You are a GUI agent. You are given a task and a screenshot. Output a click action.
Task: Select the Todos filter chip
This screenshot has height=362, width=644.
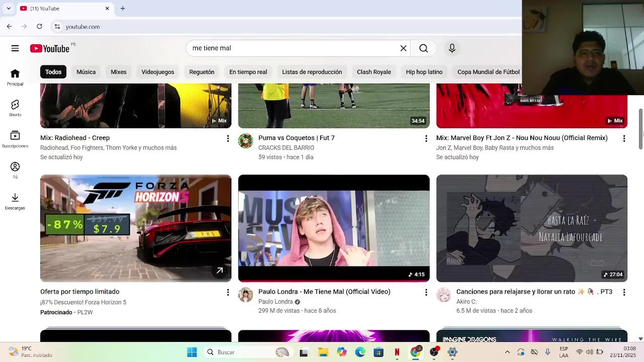(x=53, y=72)
